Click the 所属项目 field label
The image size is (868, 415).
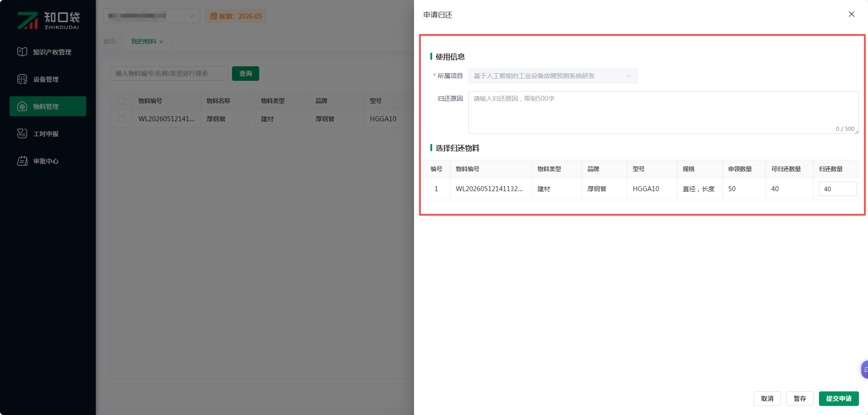(x=450, y=76)
